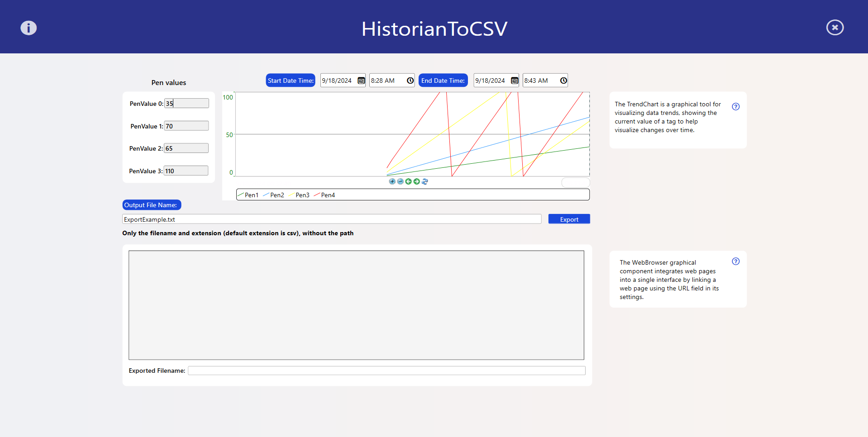The height and width of the screenshot is (437, 868).
Task: Open help for the WebBrowser description
Action: pos(735,261)
